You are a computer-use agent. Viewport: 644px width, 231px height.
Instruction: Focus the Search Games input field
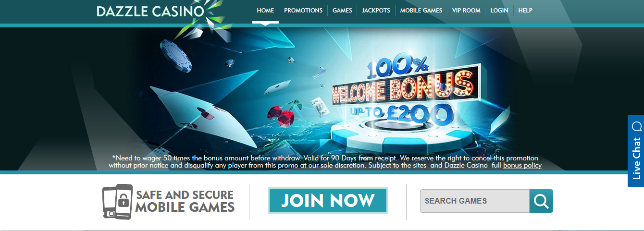475,201
